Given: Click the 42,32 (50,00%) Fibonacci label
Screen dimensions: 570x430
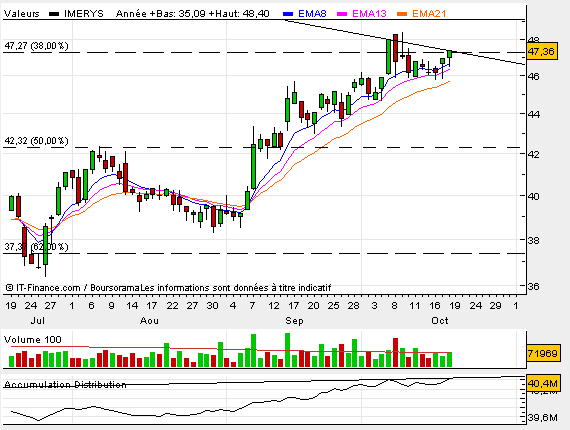Looking at the screenshot, I should point(36,141).
